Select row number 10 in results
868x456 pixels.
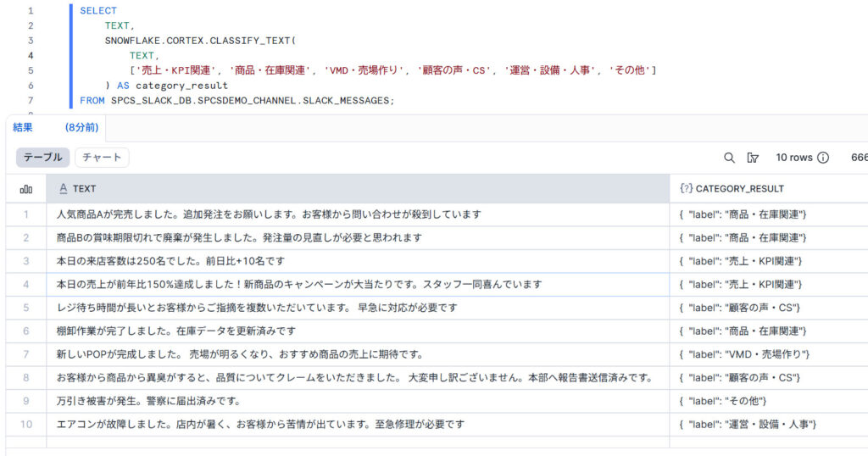pos(25,424)
